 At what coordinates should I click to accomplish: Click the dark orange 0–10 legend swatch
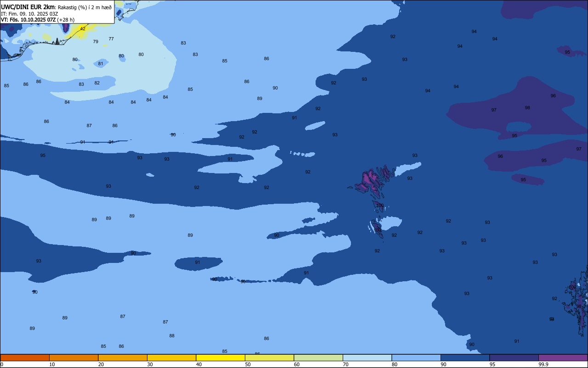click(25, 358)
